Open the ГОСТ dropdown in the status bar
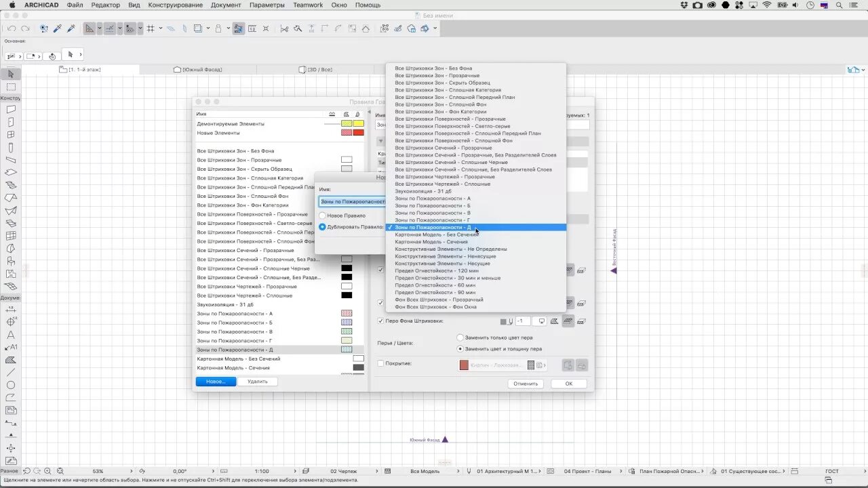This screenshot has height=488, width=868. pyautogui.click(x=832, y=471)
